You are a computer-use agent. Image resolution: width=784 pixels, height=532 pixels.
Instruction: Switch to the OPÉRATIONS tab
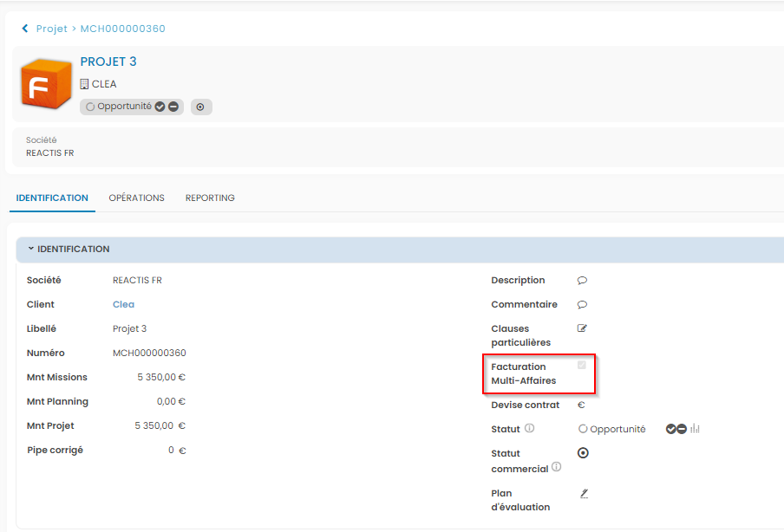pos(136,198)
